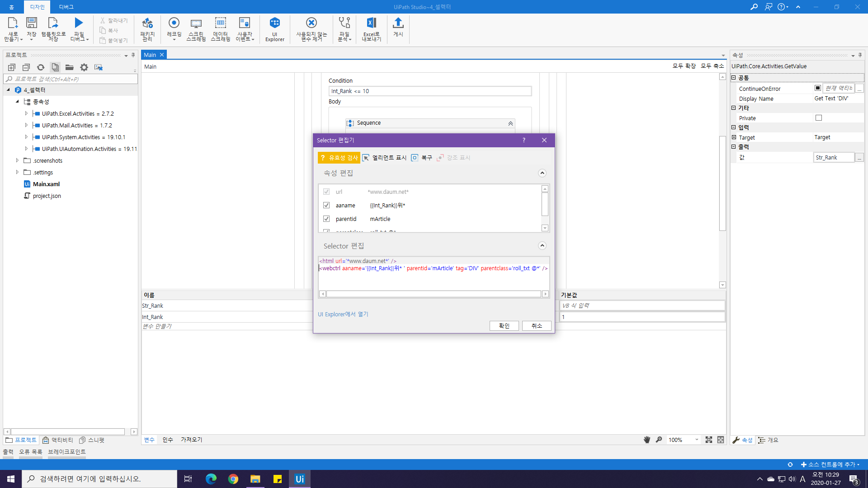The image size is (868, 488).
Task: Click the Export to Excel icon
Action: [371, 29]
